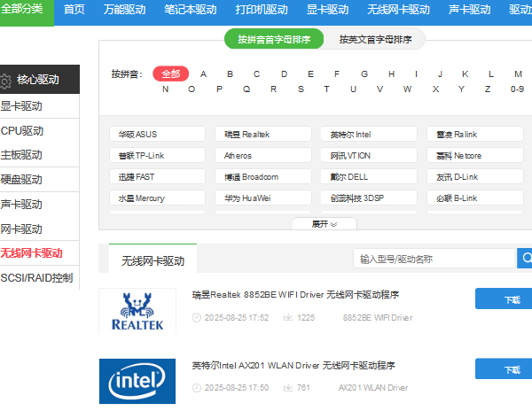Screen dimensions: 532x411
Task: Select the 无线网卡驱动 tab above the list
Action: point(153,260)
